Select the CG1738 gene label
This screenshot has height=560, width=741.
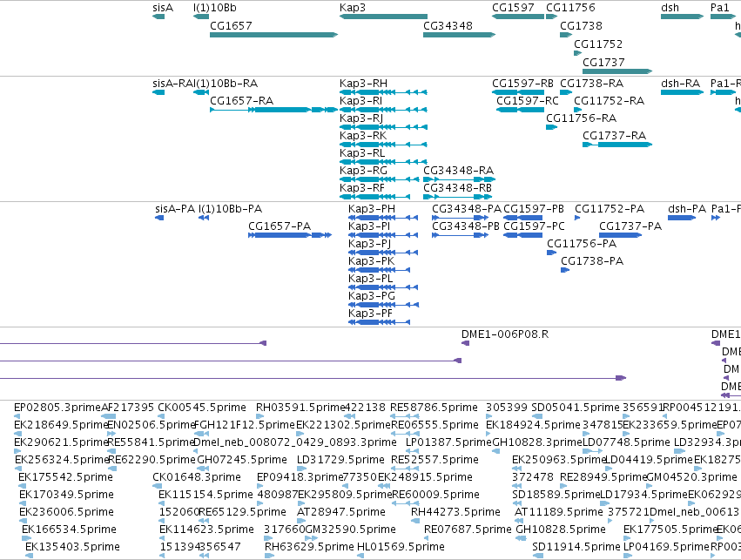point(582,26)
